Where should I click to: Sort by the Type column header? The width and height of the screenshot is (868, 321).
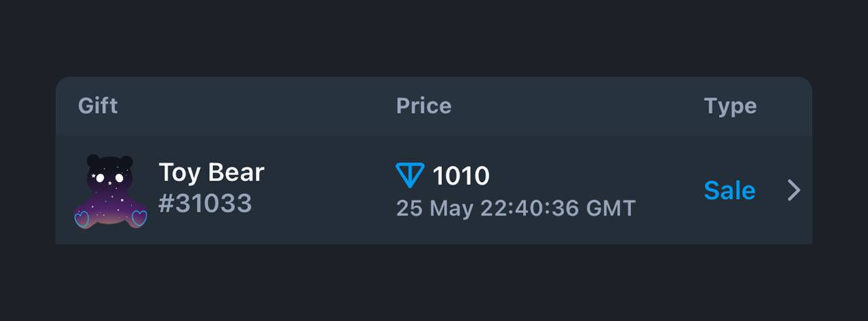[730, 106]
